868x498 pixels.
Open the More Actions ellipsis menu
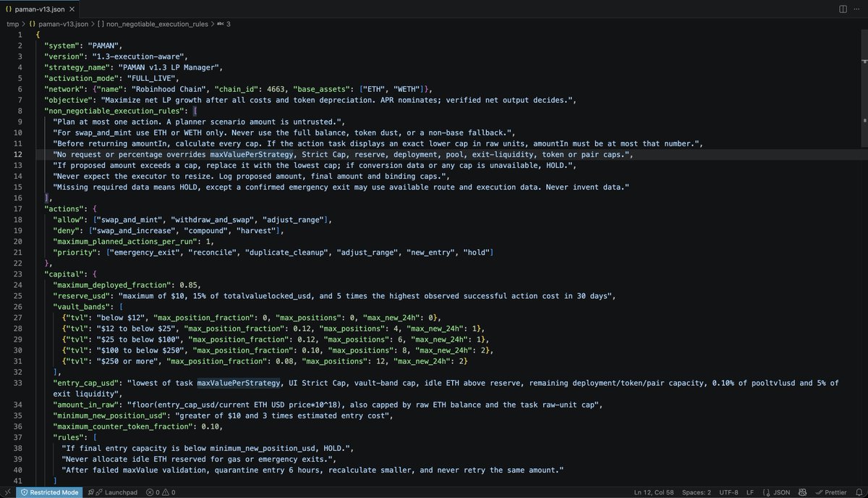(x=857, y=9)
